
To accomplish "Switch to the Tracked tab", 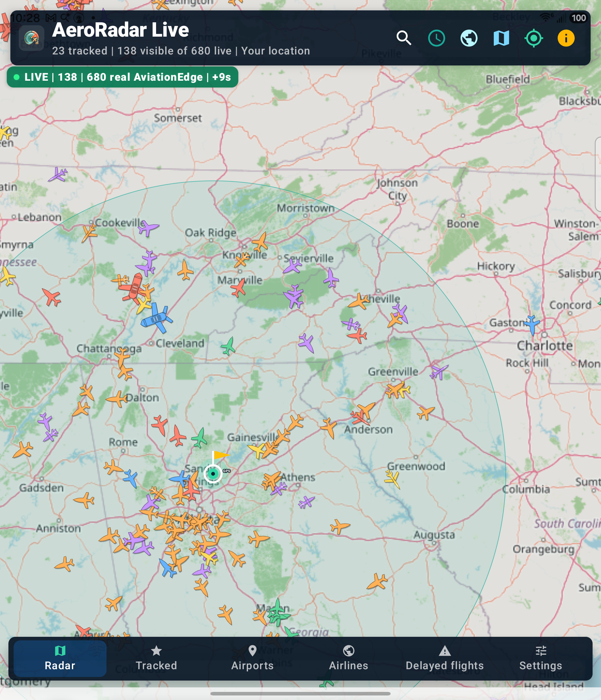I will click(156, 659).
